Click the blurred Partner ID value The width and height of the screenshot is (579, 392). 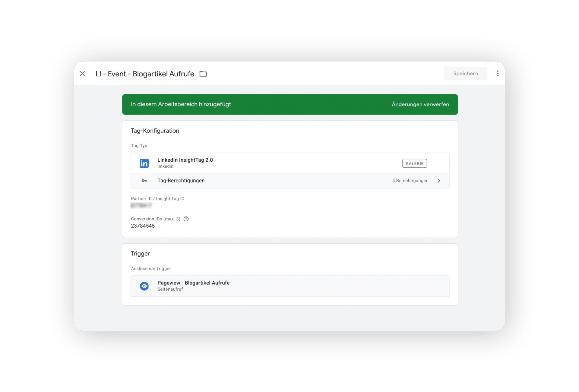141,206
